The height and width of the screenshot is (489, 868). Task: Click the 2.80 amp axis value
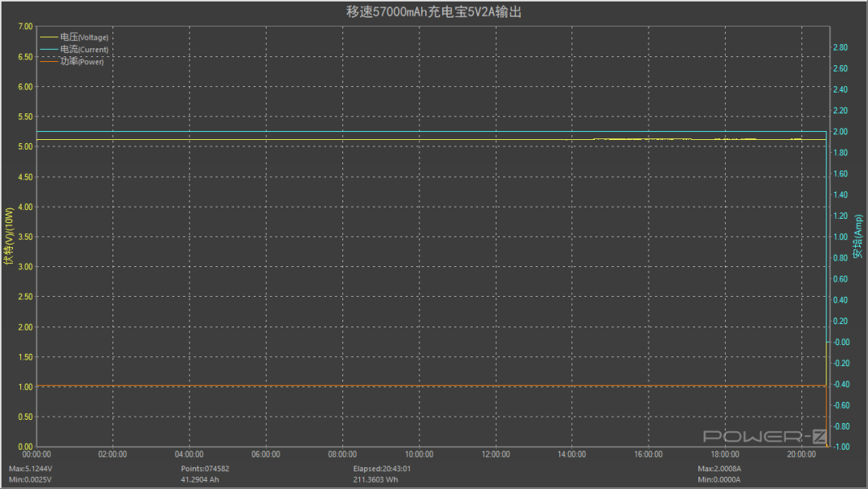(841, 47)
